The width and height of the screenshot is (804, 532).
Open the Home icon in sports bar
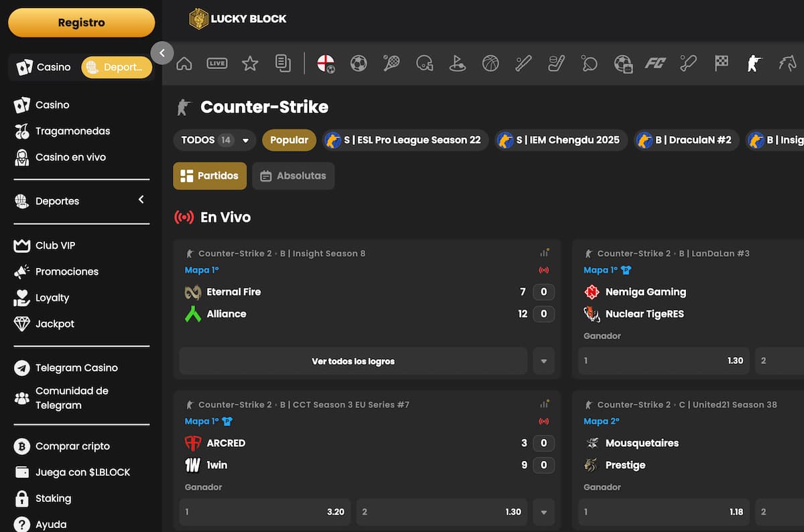(x=184, y=64)
